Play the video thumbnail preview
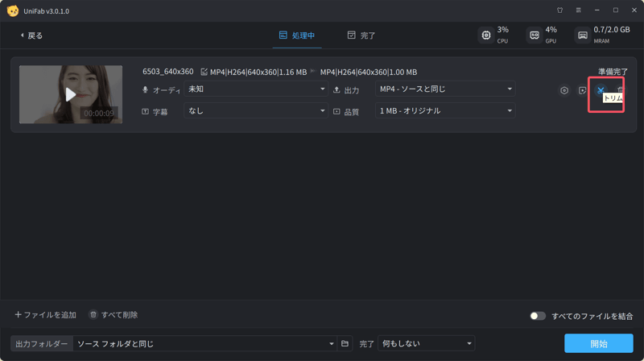This screenshot has height=361, width=644. [71, 94]
